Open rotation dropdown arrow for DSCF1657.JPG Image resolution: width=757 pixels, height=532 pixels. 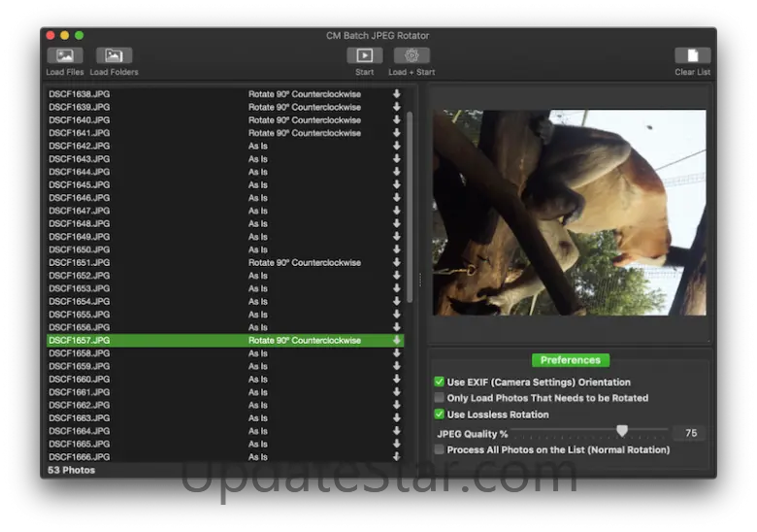click(x=396, y=341)
